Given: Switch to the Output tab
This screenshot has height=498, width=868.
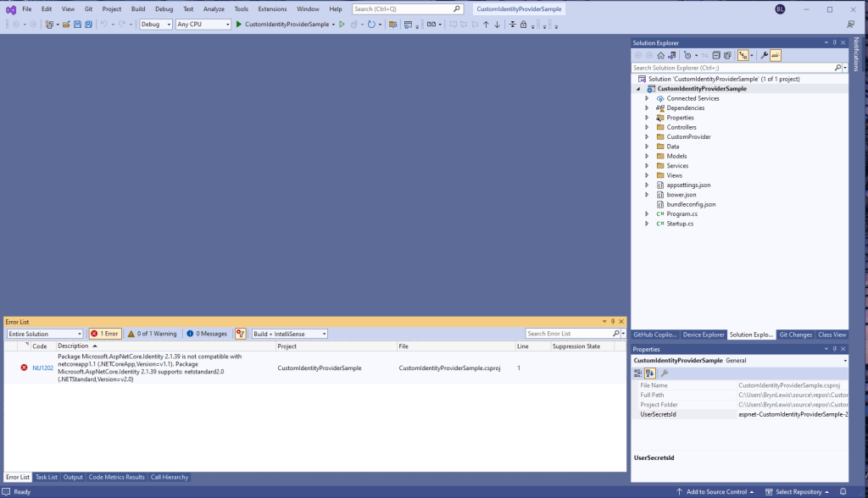Looking at the screenshot, I should coord(73,477).
